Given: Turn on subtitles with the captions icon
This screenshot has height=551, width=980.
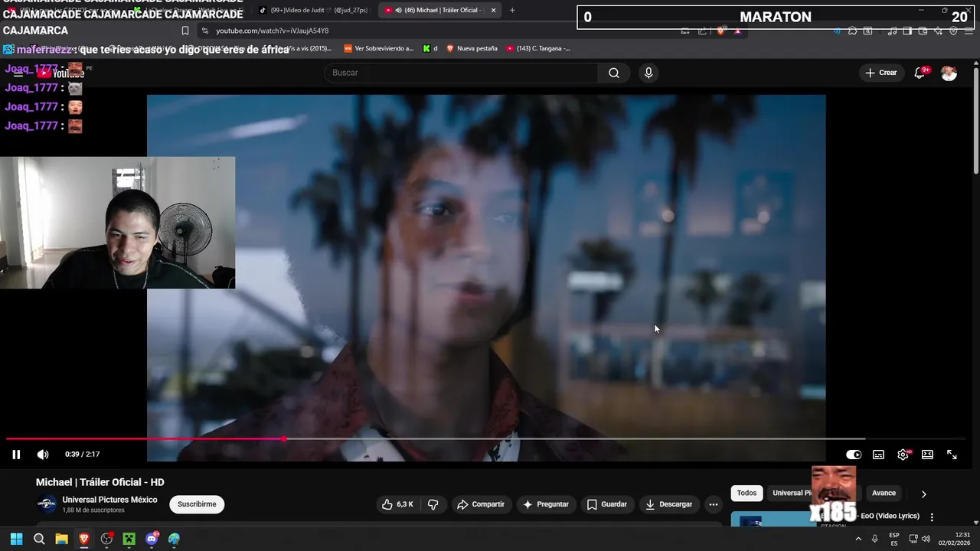Looking at the screenshot, I should [878, 455].
